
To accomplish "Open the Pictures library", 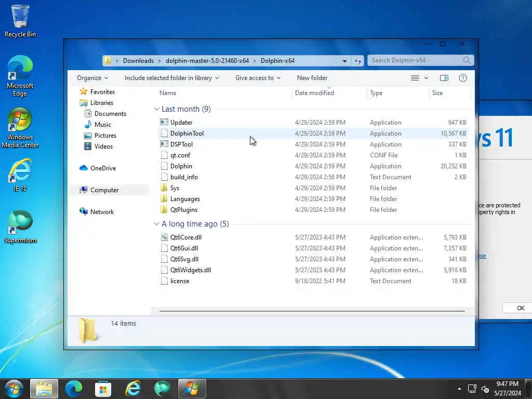I will pyautogui.click(x=100, y=136).
